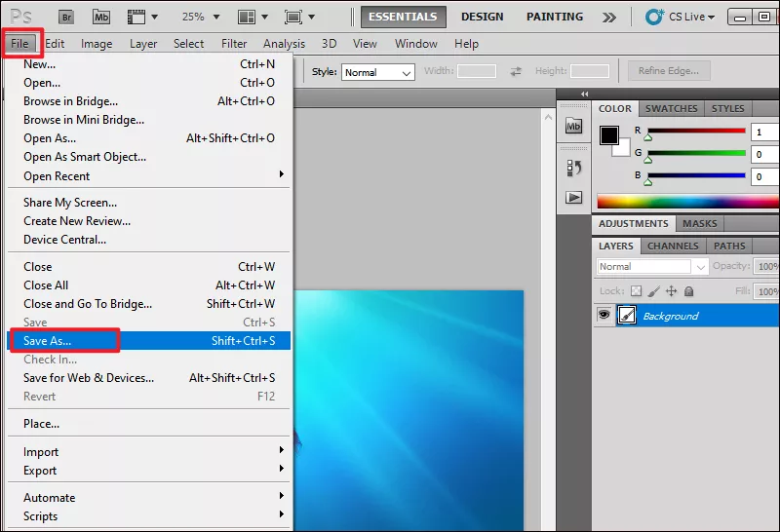Open Mini Bridge panel icon in dock
Viewport: 780px width, 532px height.
pos(573,126)
